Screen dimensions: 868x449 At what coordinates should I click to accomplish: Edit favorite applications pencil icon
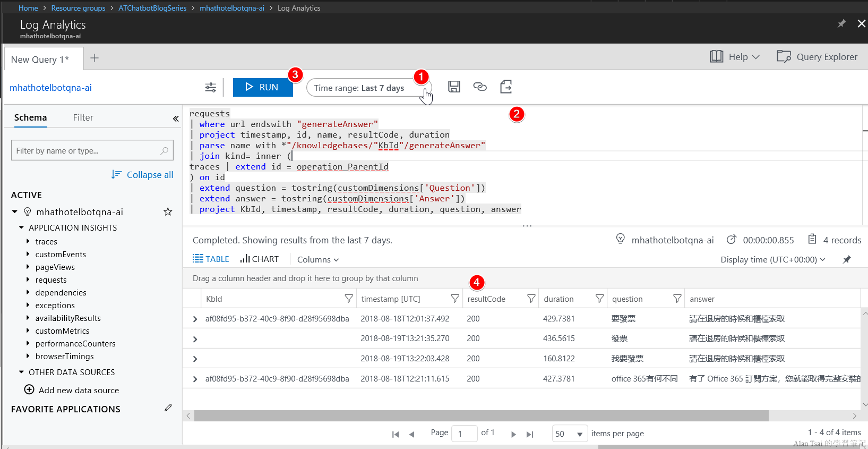tap(168, 408)
